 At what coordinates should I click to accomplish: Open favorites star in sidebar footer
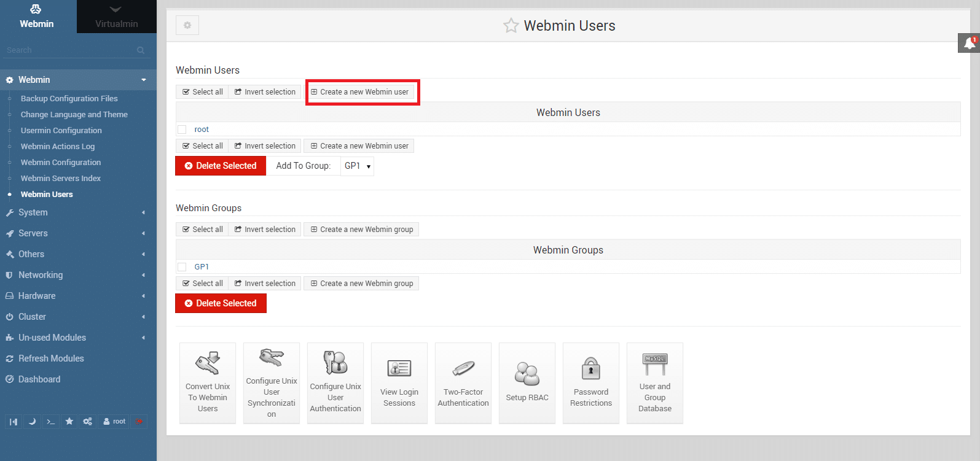69,422
